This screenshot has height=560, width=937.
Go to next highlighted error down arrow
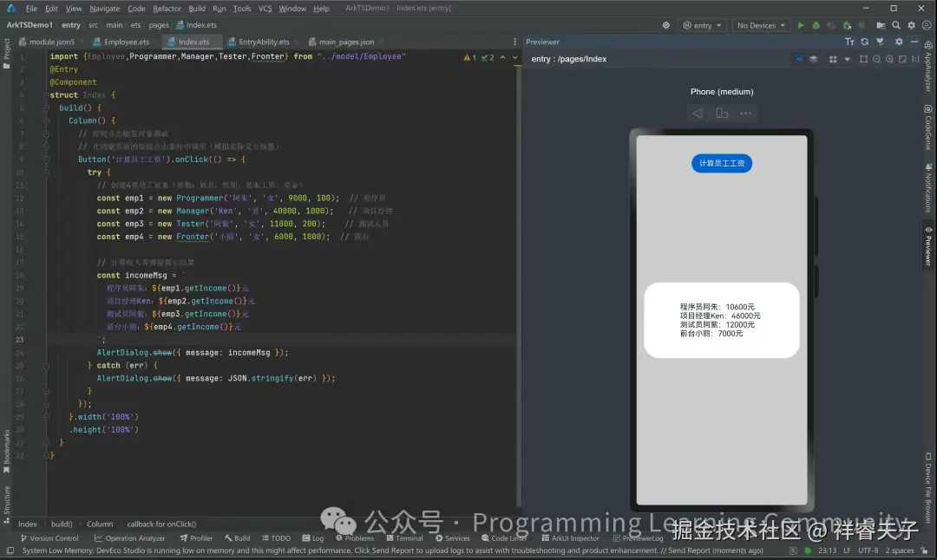515,57
